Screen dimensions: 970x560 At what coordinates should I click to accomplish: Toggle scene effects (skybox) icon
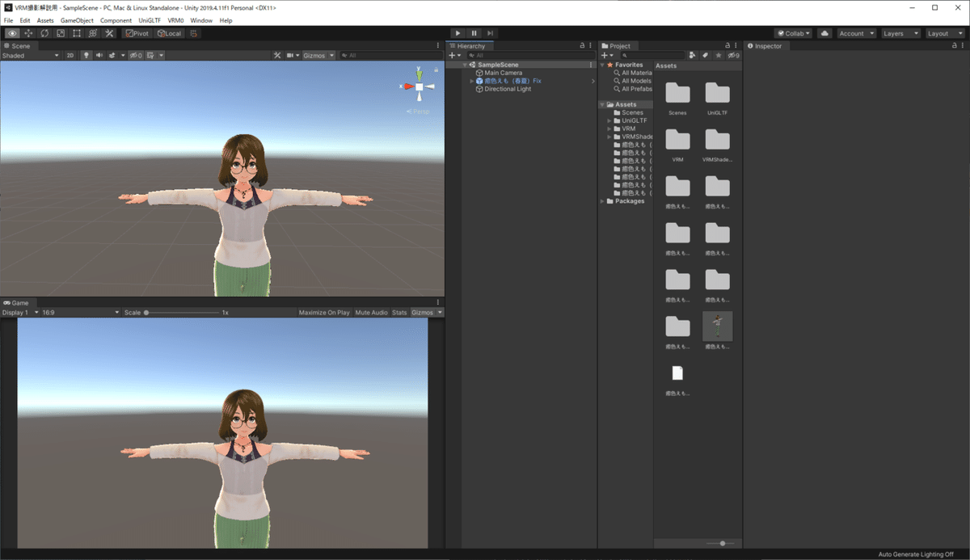(112, 55)
